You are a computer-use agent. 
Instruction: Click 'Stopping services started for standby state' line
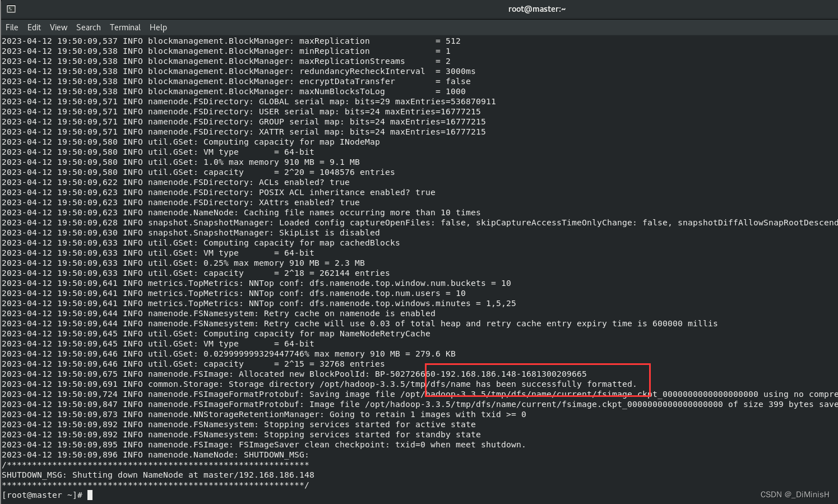(241, 434)
